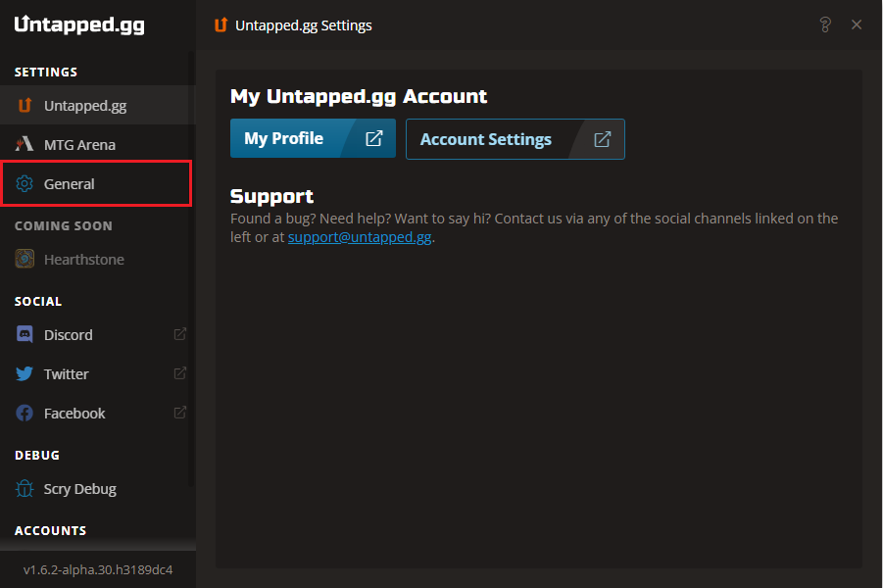Click the ACCOUNTS section header
Viewport: 883px width, 588px height.
pyautogui.click(x=51, y=530)
